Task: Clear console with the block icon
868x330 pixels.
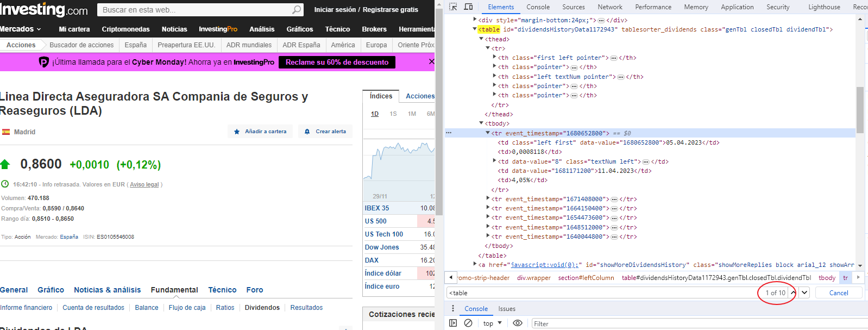Action: [x=468, y=323]
